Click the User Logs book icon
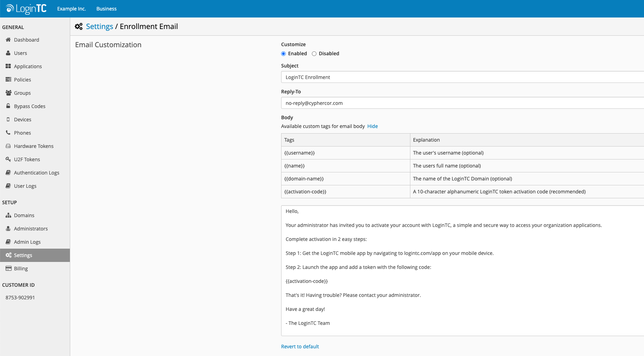This screenshot has width=644, height=356. (8, 186)
